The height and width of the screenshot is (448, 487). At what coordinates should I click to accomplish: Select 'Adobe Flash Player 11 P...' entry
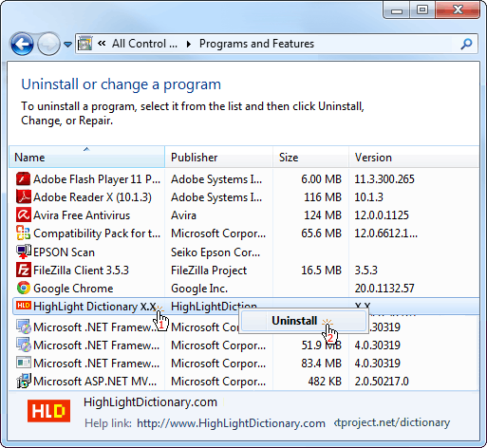97,179
